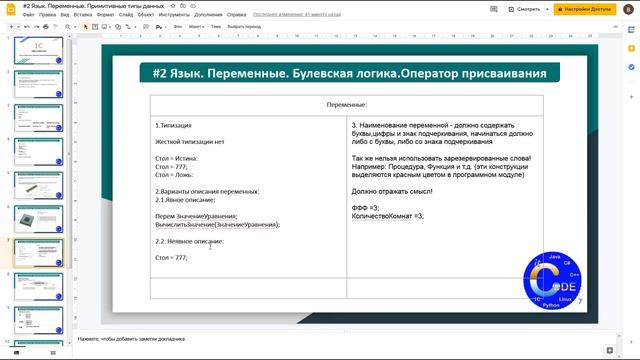Open the account avatar B
This screenshot has height=360, width=640.
pyautogui.click(x=628, y=9)
